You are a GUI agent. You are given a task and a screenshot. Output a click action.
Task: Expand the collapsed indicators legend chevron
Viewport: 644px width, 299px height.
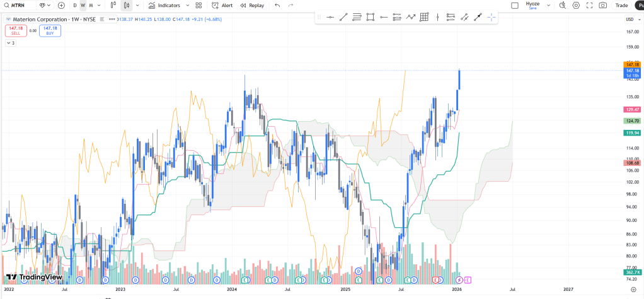tap(11, 43)
